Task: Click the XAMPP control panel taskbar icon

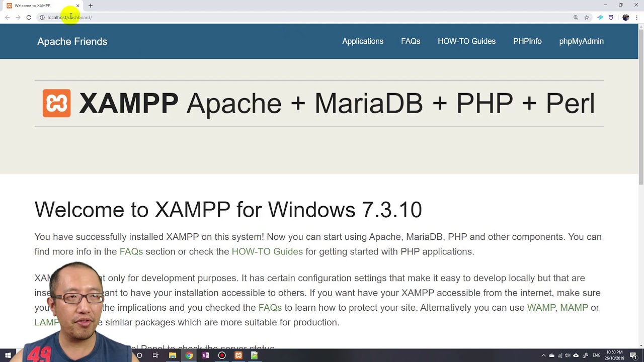Action: click(238, 355)
